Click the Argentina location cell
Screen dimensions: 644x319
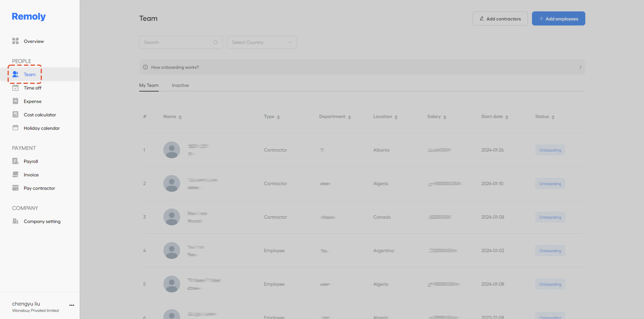(x=383, y=250)
